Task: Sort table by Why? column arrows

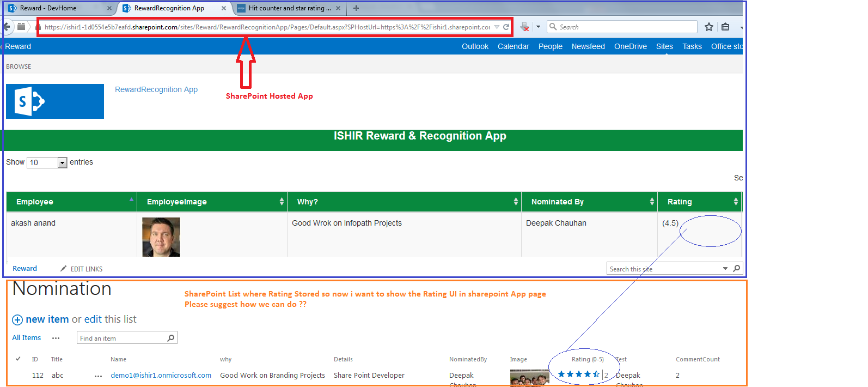Action: [x=516, y=202]
